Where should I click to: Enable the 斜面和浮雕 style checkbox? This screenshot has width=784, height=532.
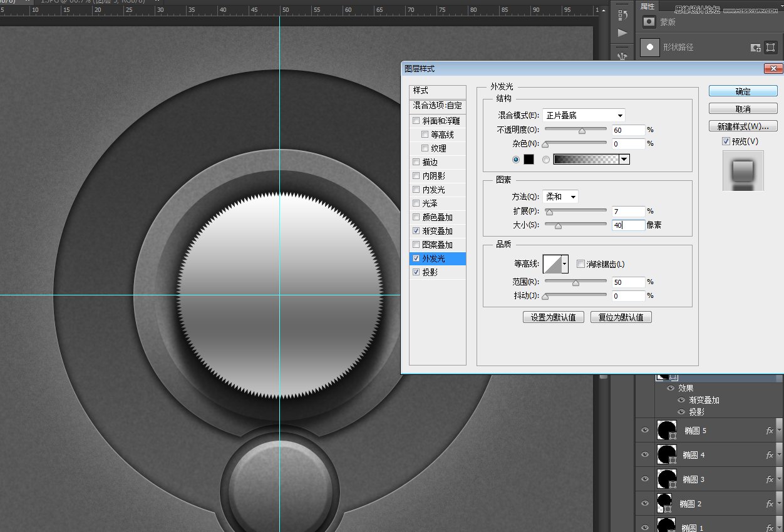click(416, 121)
